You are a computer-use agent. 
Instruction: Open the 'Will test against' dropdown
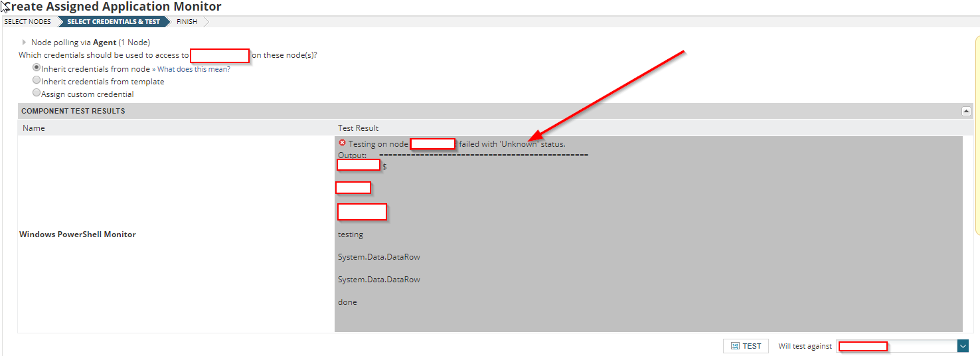click(x=963, y=346)
